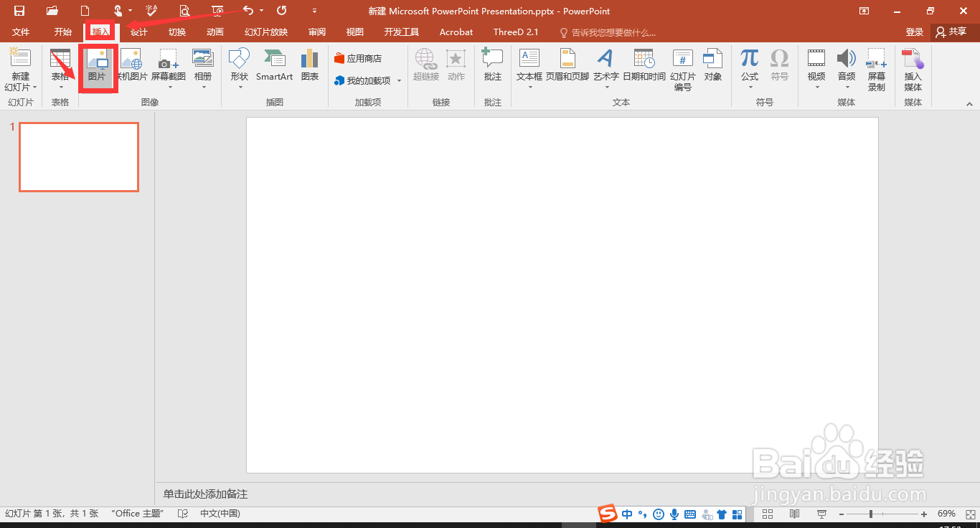The image size is (980, 528).
Task: Start slideshow from beginning via quick toolbar
Action: point(217,11)
